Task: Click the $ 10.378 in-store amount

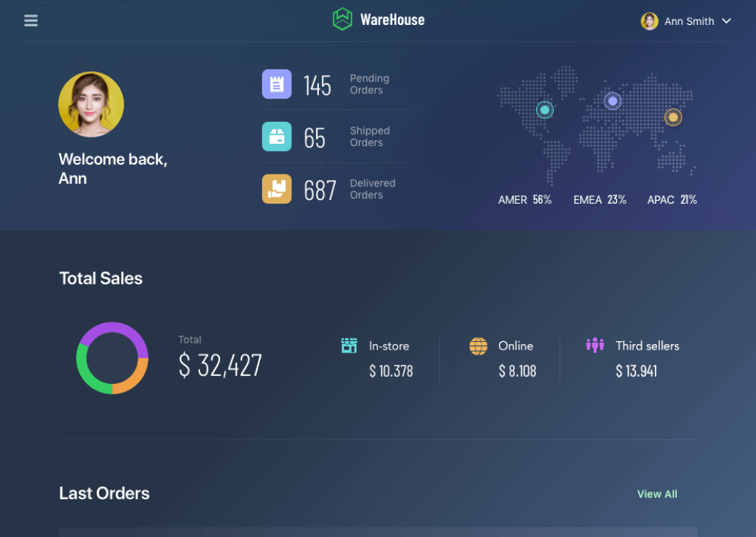Action: (391, 371)
